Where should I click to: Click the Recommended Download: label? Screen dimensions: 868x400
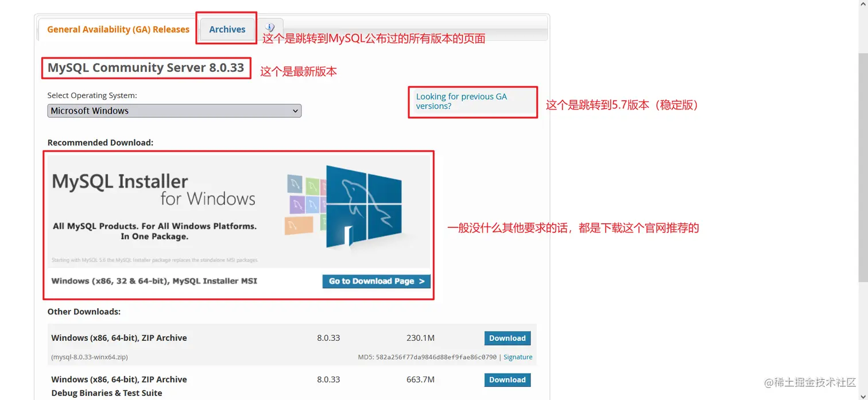[x=100, y=142]
